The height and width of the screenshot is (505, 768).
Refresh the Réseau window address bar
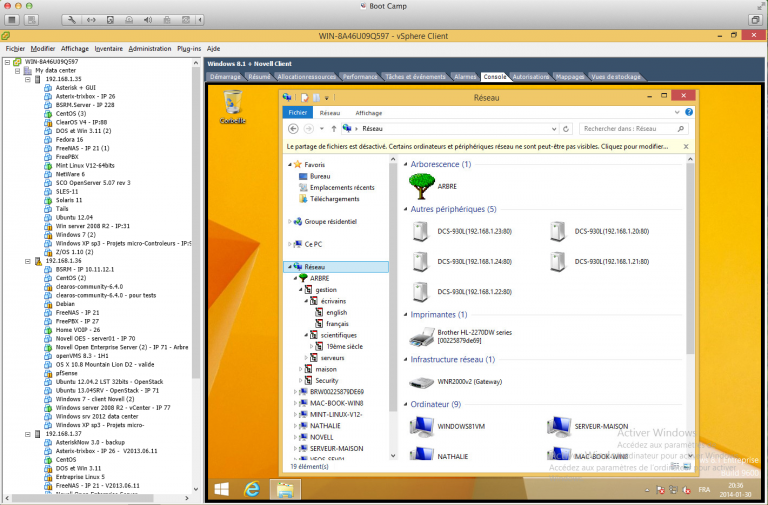[566, 129]
